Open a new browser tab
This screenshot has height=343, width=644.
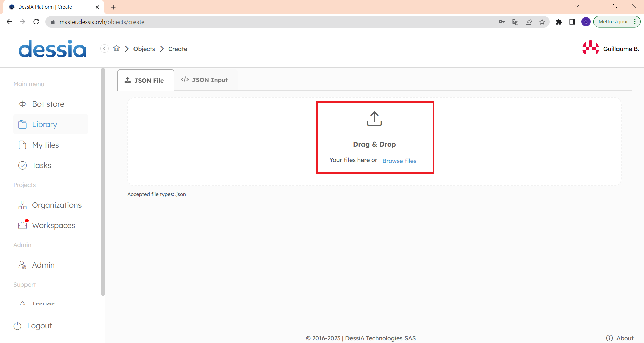pos(113,7)
